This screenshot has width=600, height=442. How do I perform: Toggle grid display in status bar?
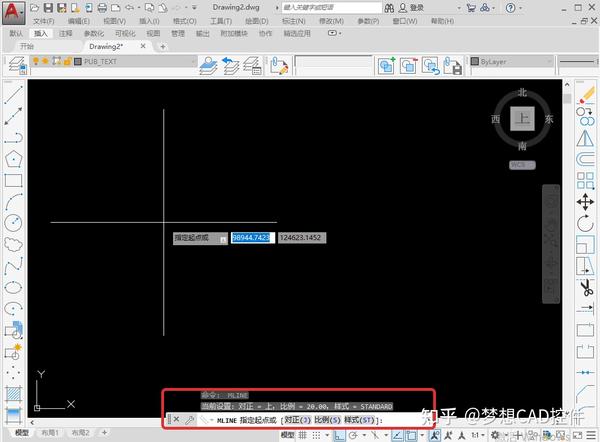pos(303,435)
